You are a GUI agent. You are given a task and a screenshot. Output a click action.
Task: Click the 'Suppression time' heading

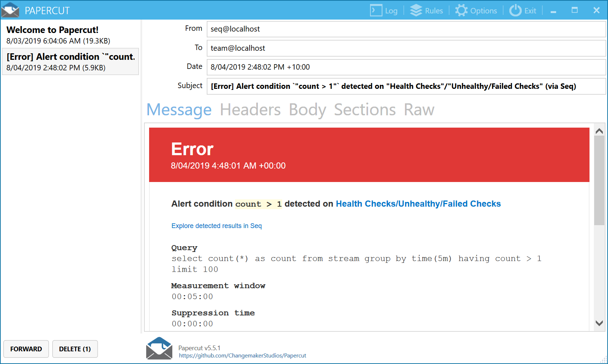click(x=213, y=313)
